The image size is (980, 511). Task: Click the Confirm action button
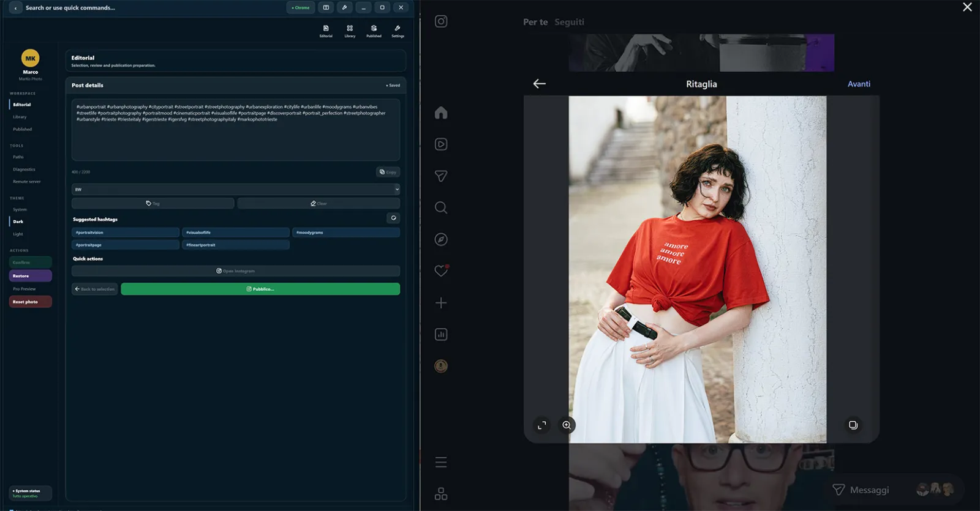coord(31,262)
